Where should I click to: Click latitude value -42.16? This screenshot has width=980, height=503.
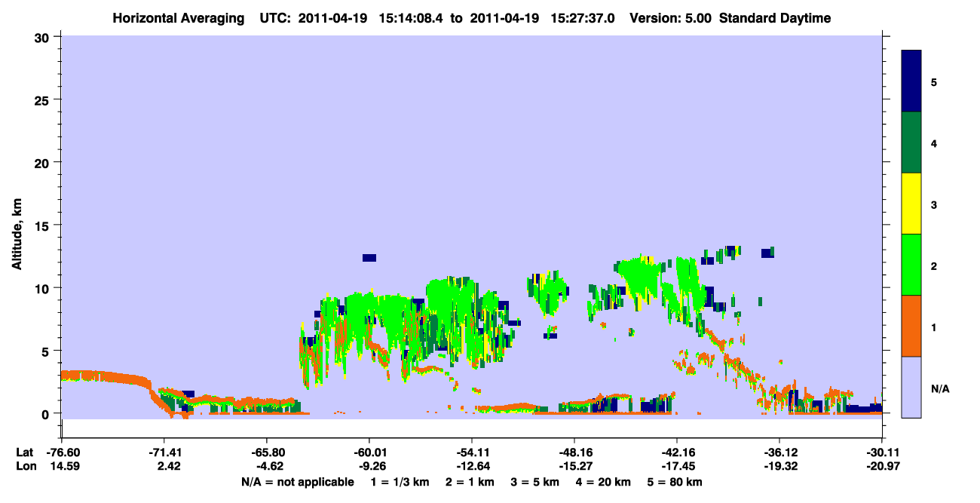click(x=676, y=452)
